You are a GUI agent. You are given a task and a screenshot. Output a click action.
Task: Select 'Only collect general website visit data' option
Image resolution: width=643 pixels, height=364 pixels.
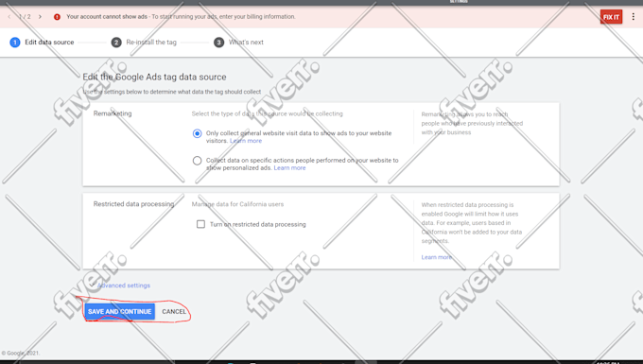click(x=198, y=133)
